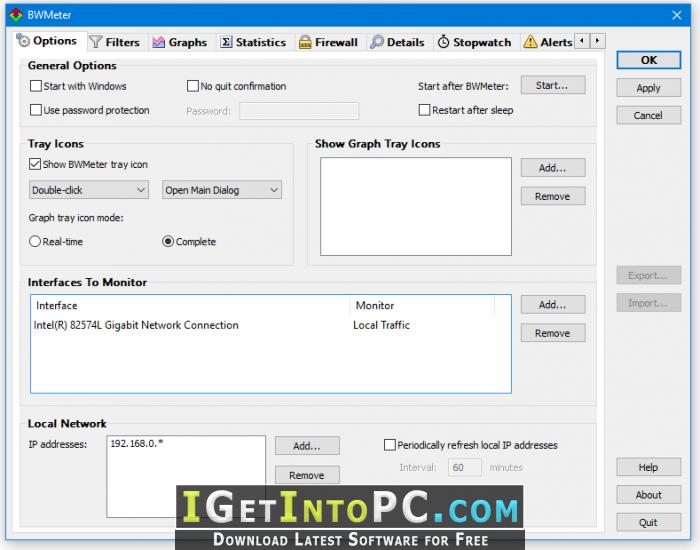700x550 pixels.
Task: Click the Quit button
Action: [x=649, y=522]
